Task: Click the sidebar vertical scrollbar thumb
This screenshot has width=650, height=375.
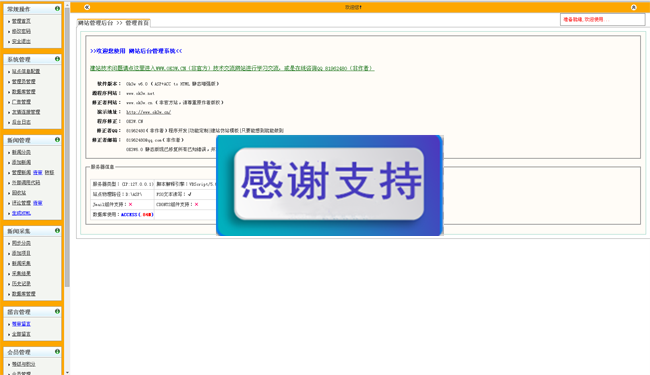Action: point(67,147)
